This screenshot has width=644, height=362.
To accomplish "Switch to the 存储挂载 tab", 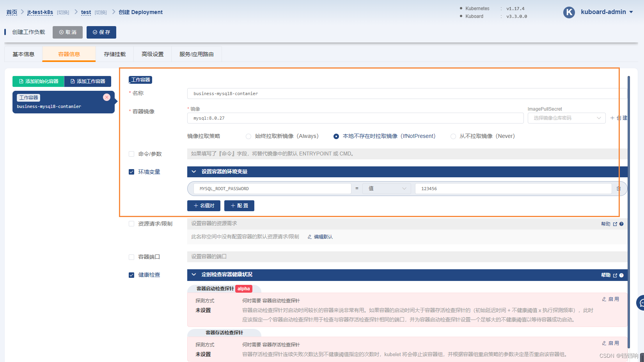I will (115, 54).
